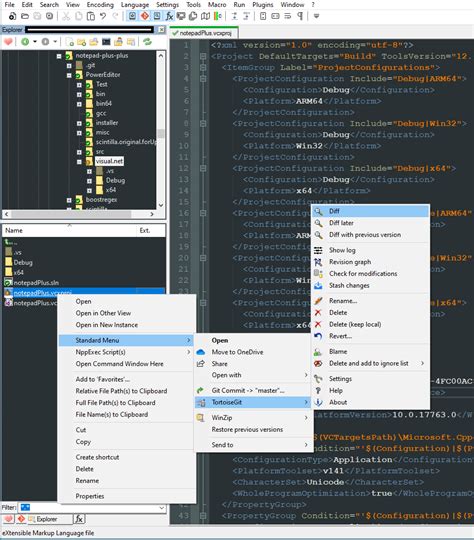
Task: Click the Cut scissors toolbar icon
Action: pyautogui.click(x=66, y=16)
